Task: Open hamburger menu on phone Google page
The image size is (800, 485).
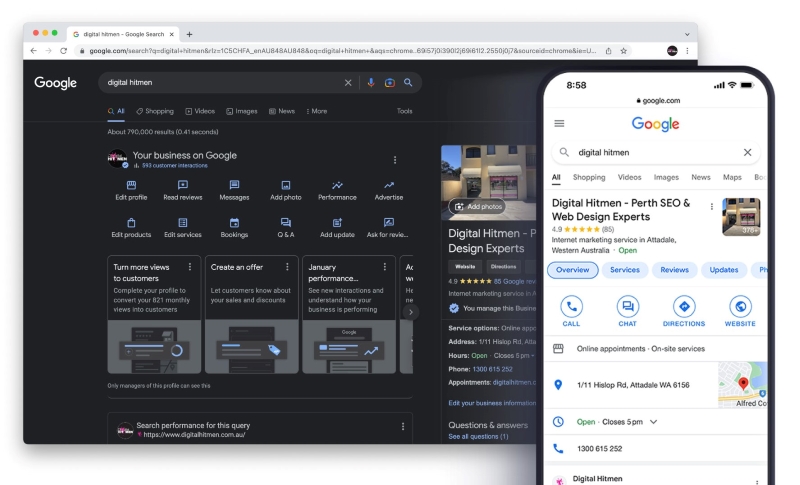Action: 559,123
